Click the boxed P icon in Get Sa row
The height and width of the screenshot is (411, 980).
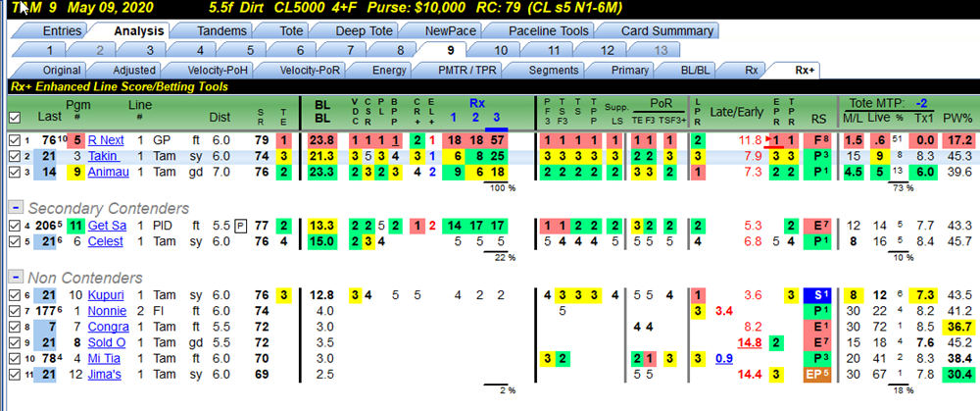[239, 226]
